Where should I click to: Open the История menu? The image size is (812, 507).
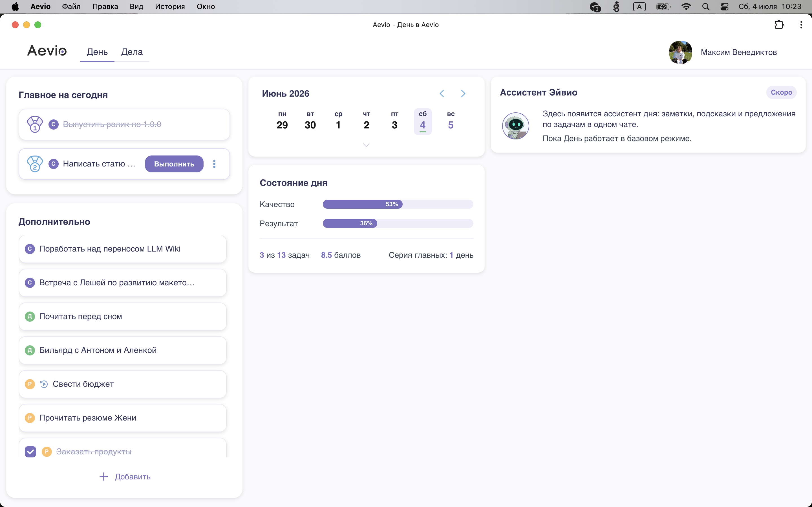(x=170, y=7)
